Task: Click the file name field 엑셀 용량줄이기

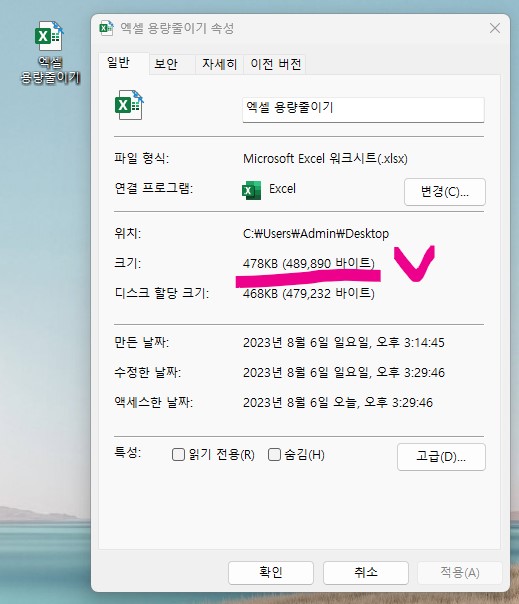Action: pyautogui.click(x=363, y=110)
